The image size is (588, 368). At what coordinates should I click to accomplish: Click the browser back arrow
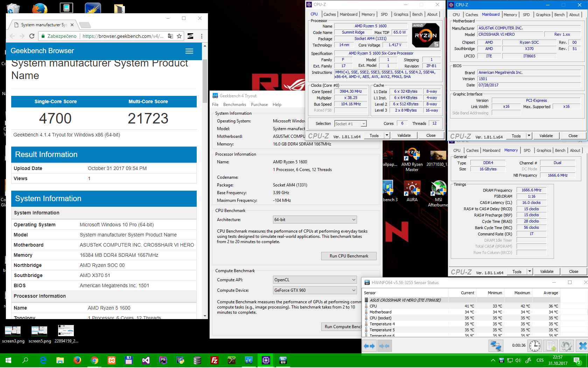click(13, 36)
